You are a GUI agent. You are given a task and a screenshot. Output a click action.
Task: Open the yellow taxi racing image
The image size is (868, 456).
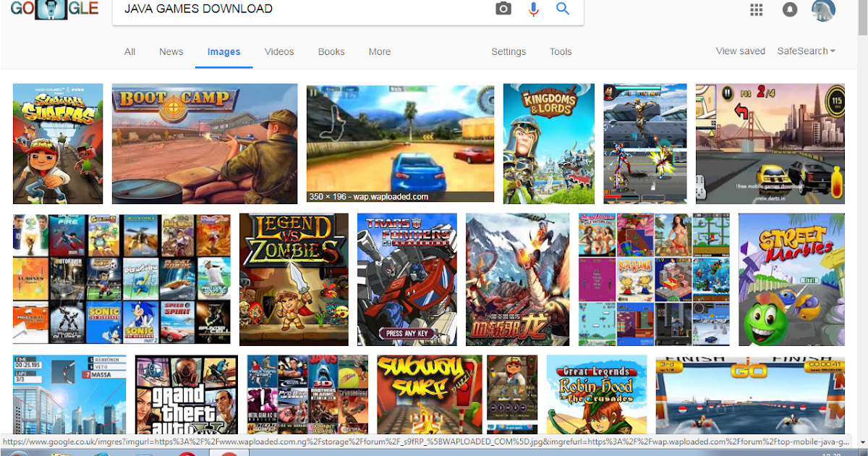[770, 144]
